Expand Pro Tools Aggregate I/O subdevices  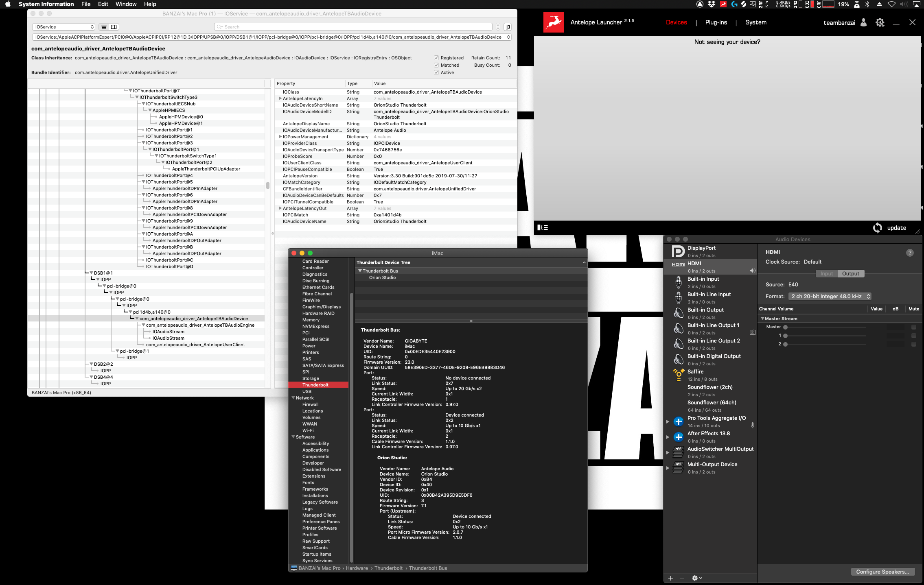coord(668,421)
